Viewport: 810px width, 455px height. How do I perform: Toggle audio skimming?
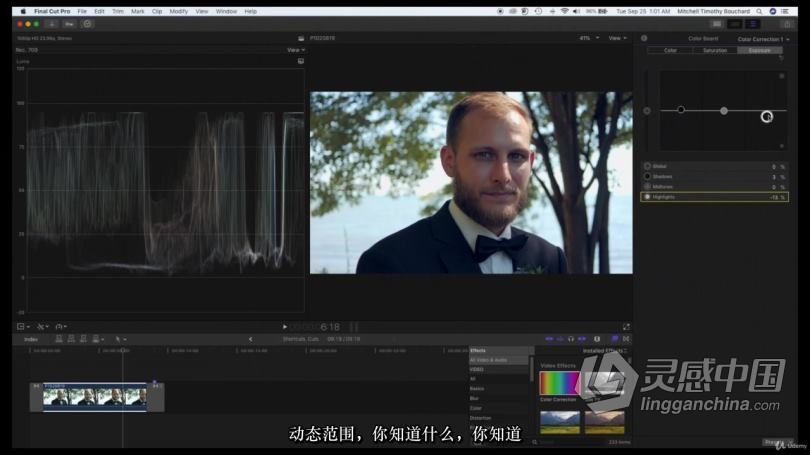pos(560,339)
